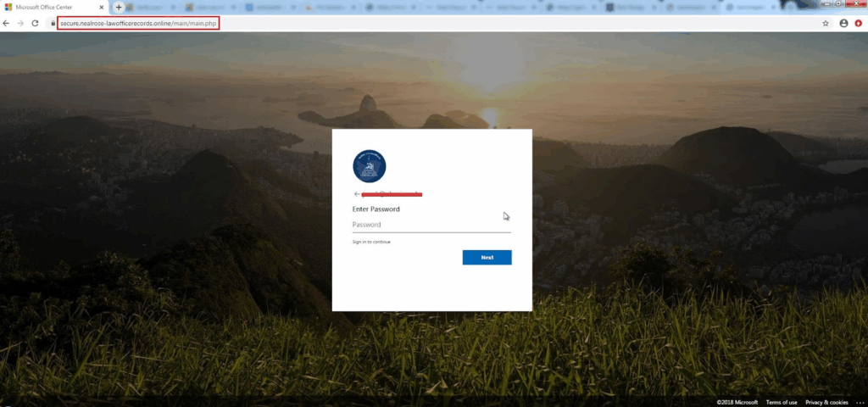Click the back arrow beside the email address
Viewport: 868px width, 407px height.
[357, 194]
